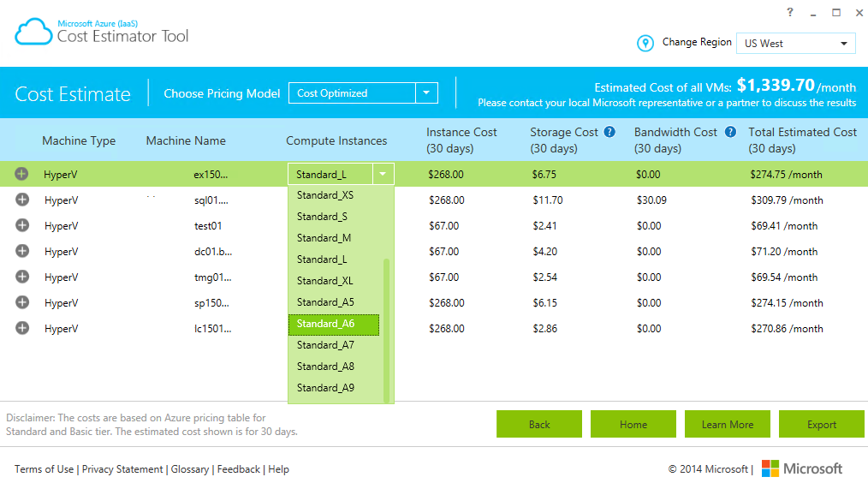Click the Storage Cost help icon
Viewport: 868px width, 483px height.
[x=609, y=132]
